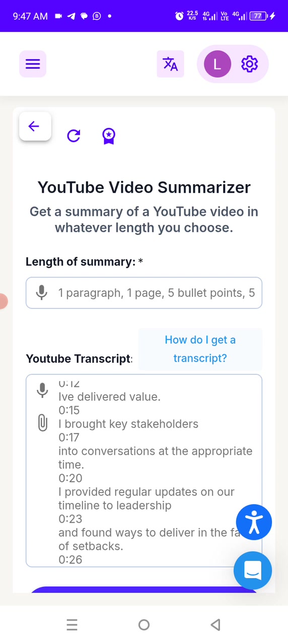
Task: Attach a file with the paperclip icon
Action: point(43,423)
